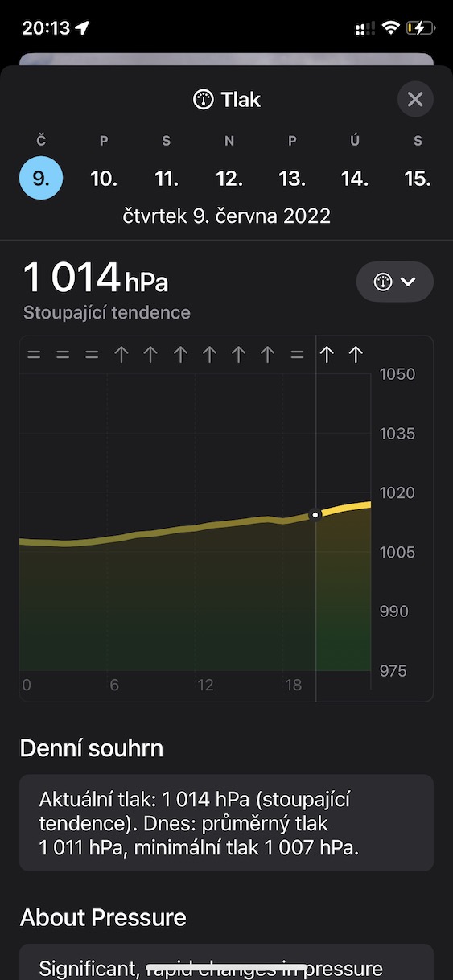Tap the 1 014 hPa current reading
Viewport: 453px width, 980px height.
97,278
